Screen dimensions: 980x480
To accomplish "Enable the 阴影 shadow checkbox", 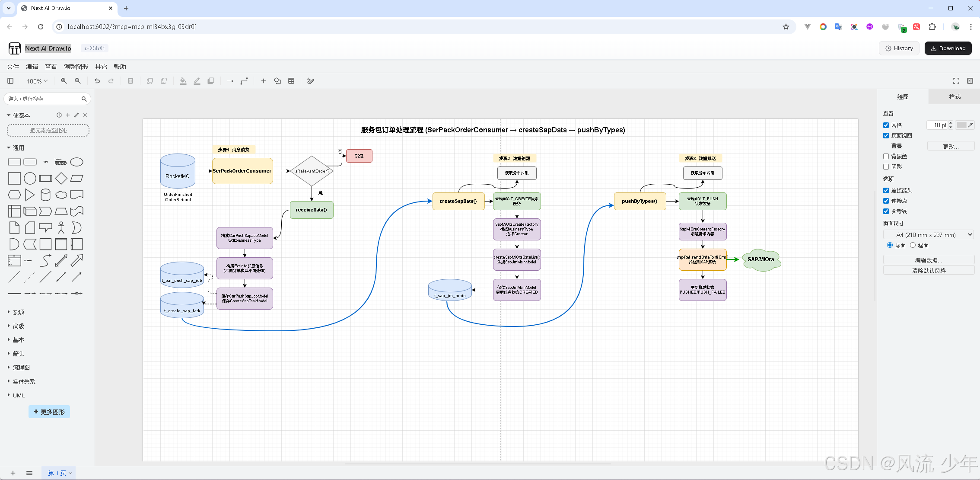I will (x=886, y=166).
